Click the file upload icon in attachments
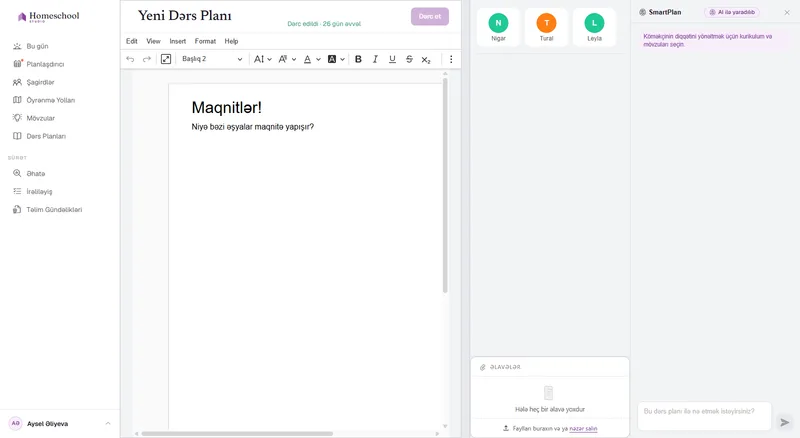This screenshot has width=800, height=438. pyautogui.click(x=506, y=428)
